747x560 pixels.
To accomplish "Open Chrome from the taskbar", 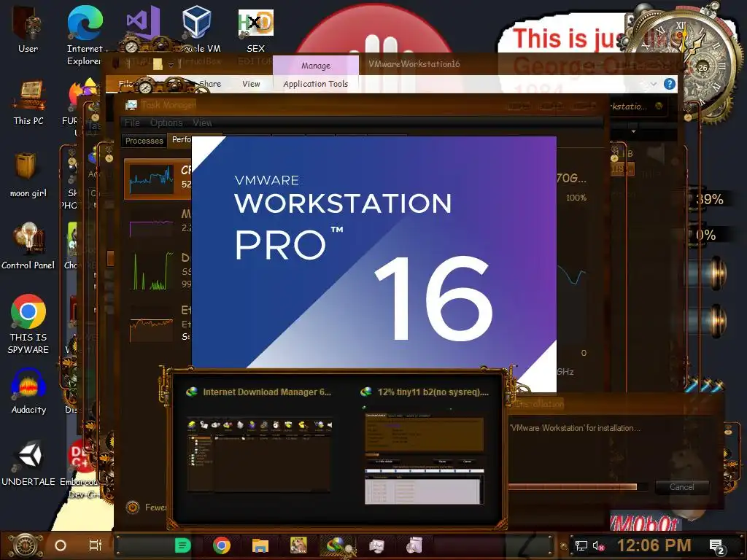I will [x=222, y=545].
